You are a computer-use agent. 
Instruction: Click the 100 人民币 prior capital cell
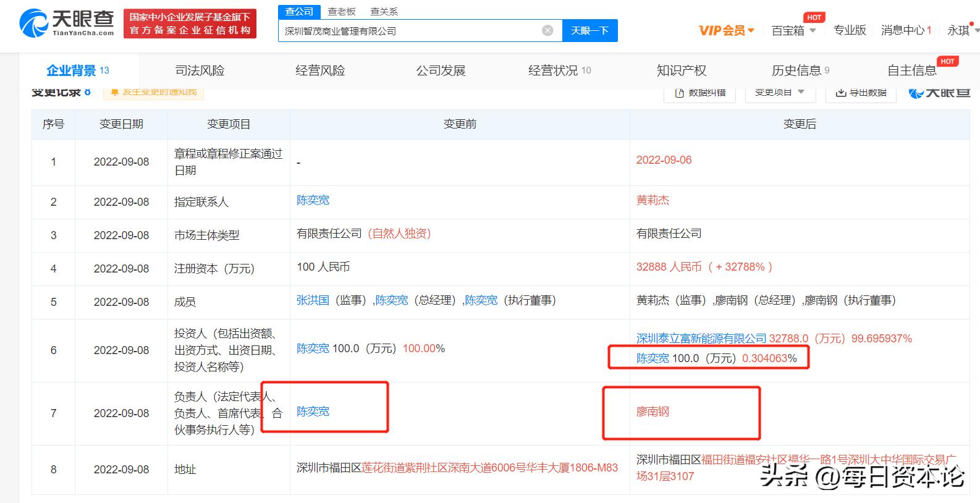323,267
